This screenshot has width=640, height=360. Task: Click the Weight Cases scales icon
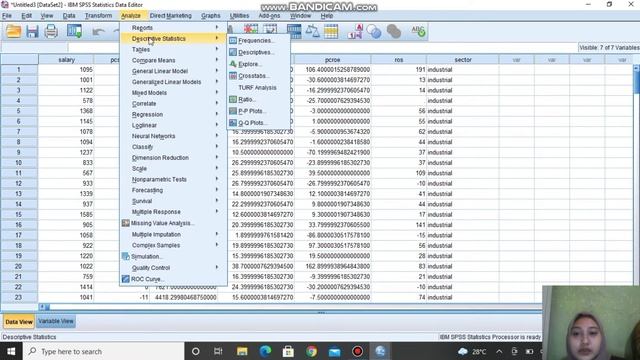(x=313, y=31)
